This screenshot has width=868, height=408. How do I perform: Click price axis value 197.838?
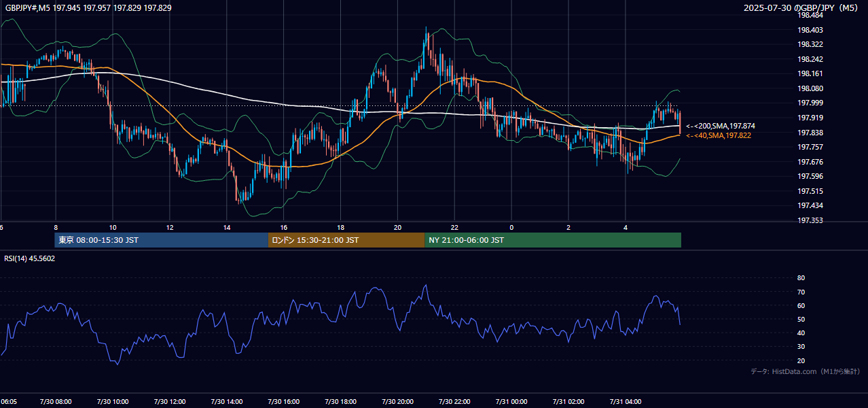810,133
